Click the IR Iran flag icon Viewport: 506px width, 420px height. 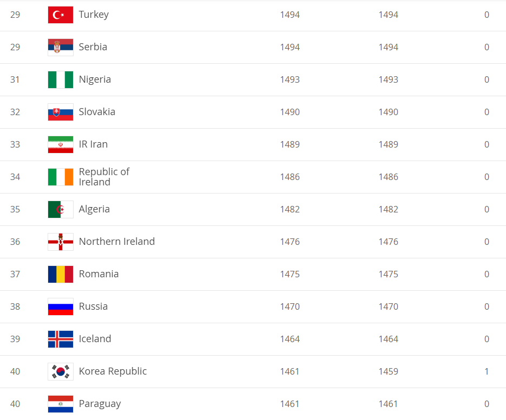(60, 144)
